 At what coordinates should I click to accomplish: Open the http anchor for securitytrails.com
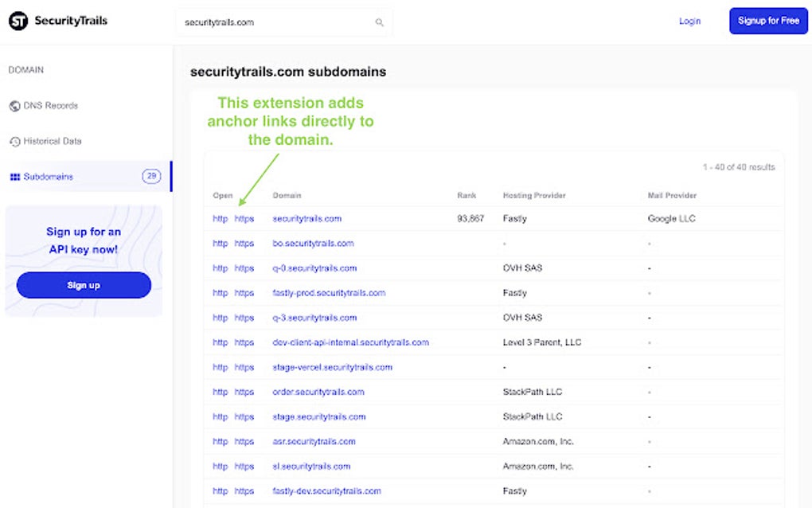click(x=220, y=218)
